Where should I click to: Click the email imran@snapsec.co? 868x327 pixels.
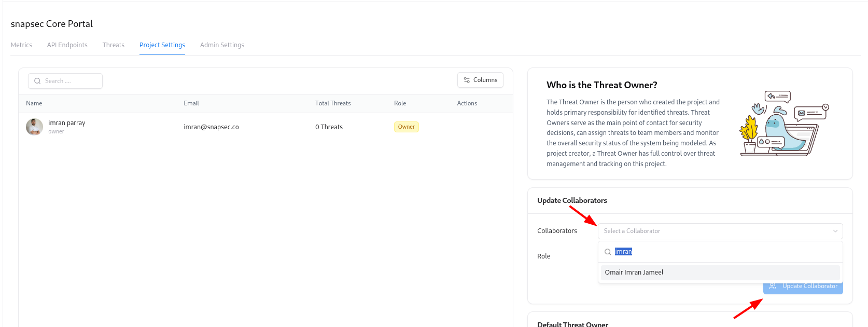tap(211, 127)
